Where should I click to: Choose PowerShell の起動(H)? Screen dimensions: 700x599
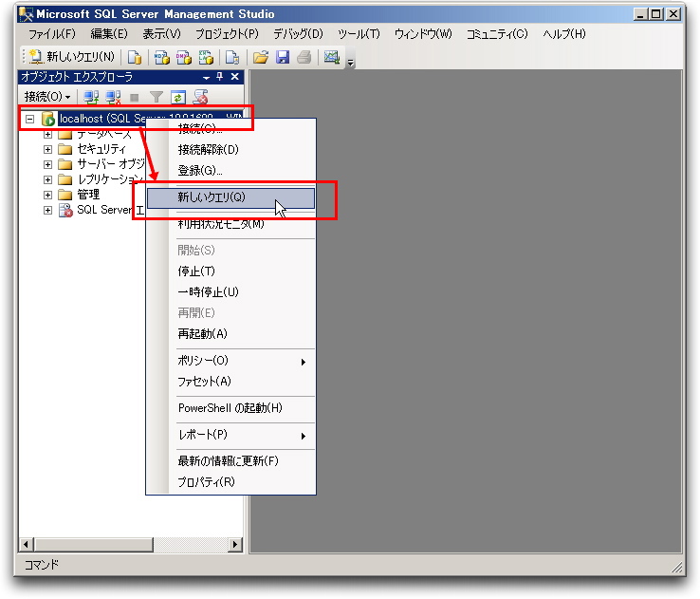(230, 408)
